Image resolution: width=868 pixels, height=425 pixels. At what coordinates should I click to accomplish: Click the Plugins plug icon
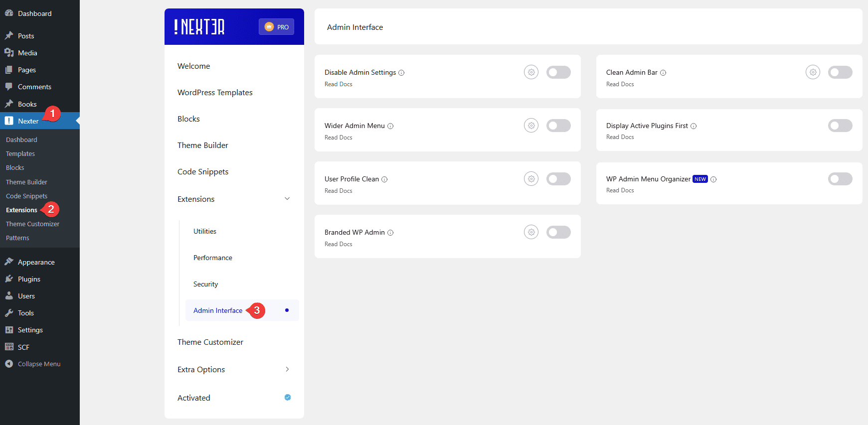coord(9,279)
